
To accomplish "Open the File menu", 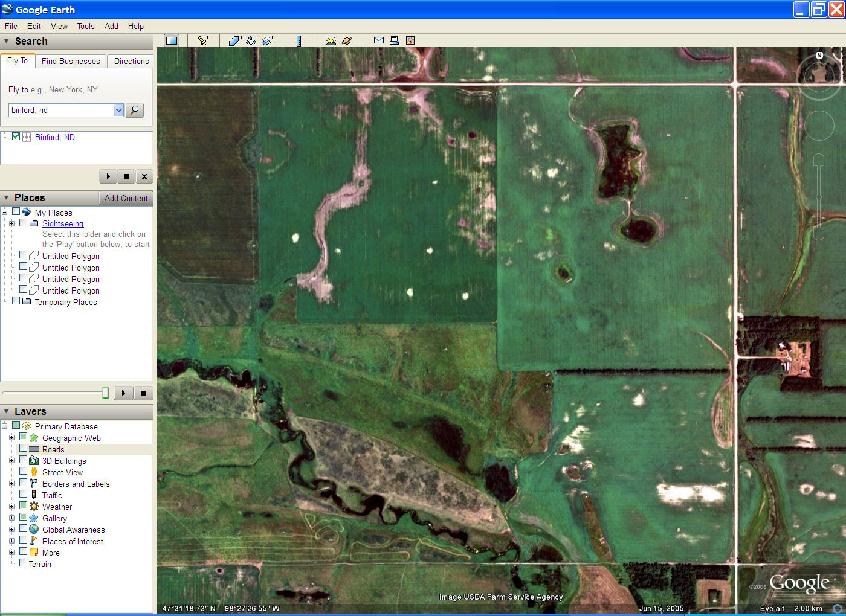I will coord(11,26).
